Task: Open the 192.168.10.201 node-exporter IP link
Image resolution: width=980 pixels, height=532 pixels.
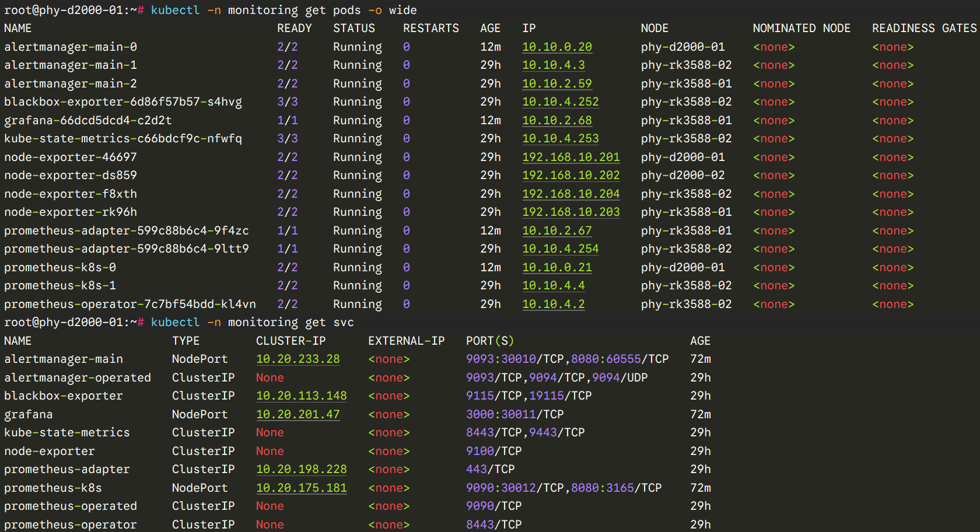Action: [x=570, y=157]
